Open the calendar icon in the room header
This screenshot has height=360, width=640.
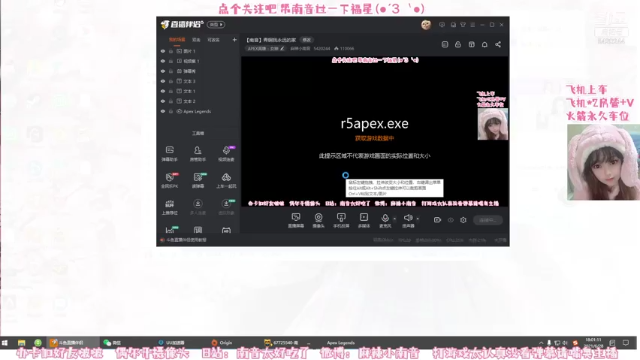click(x=471, y=44)
